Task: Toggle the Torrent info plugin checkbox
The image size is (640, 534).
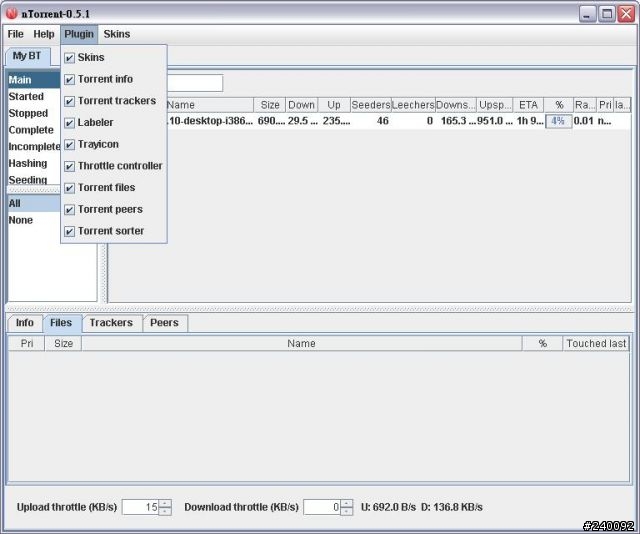Action: pos(69,80)
